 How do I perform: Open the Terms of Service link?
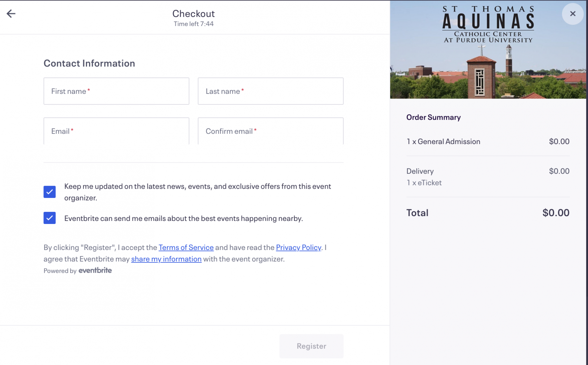click(x=186, y=247)
